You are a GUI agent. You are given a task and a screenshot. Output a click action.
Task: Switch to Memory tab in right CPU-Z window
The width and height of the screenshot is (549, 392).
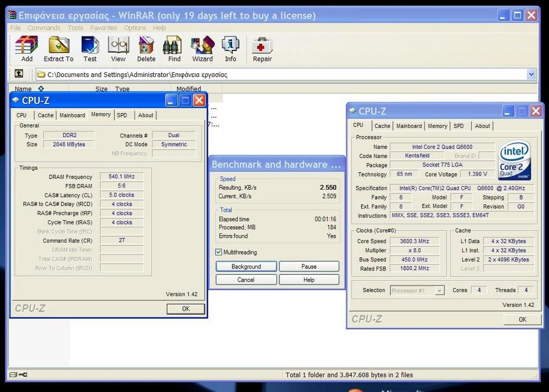point(437,126)
